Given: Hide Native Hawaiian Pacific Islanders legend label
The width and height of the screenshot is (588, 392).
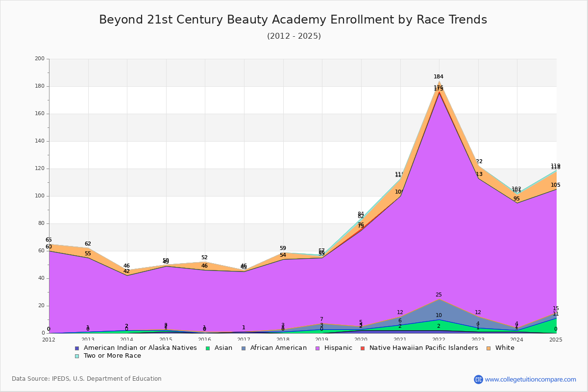Looking at the screenshot, I should click(x=424, y=348).
